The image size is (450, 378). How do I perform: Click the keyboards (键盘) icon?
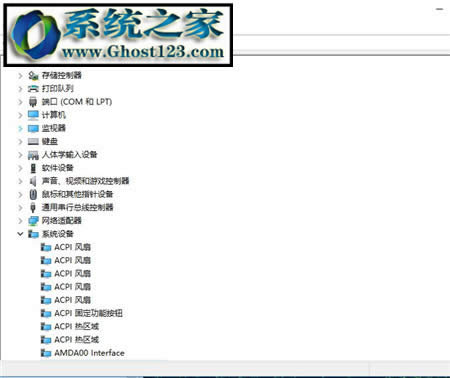point(33,142)
